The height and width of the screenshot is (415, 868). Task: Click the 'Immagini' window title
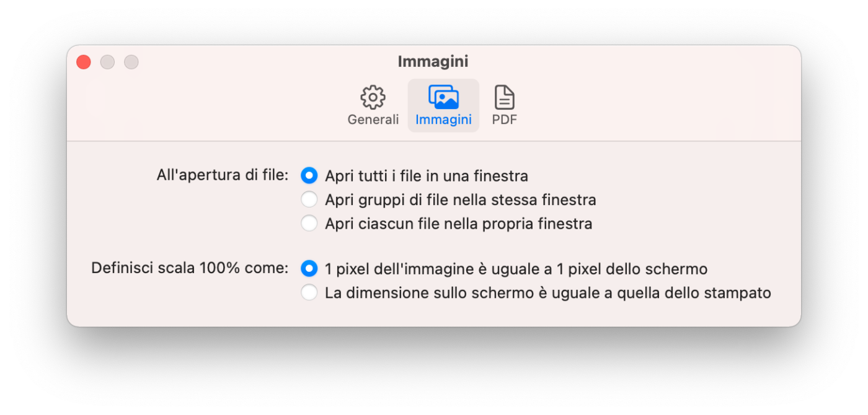433,62
